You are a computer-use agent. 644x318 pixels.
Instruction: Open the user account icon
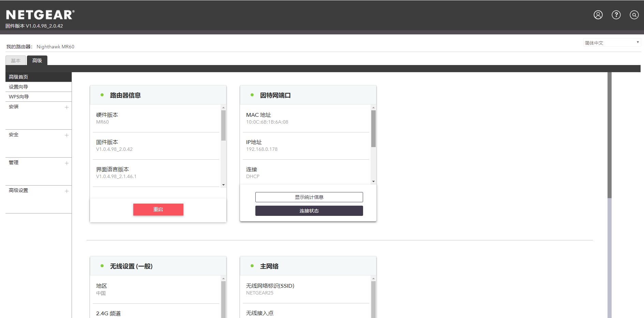click(598, 15)
